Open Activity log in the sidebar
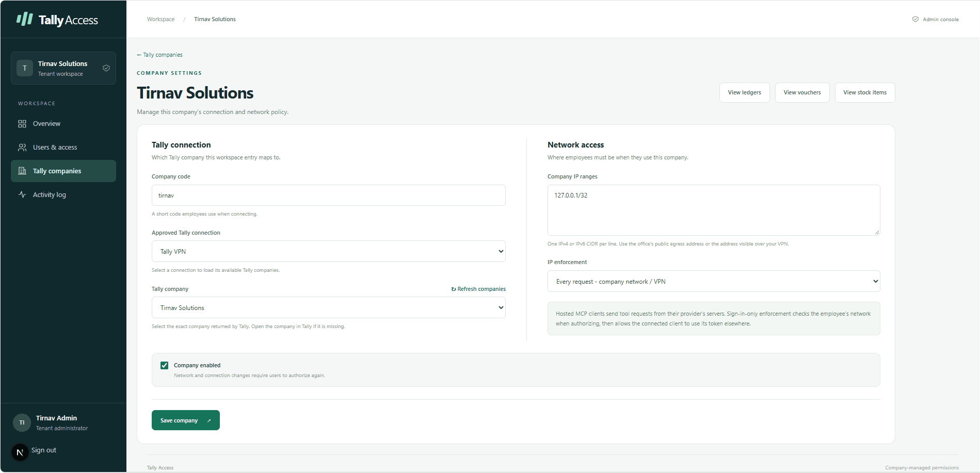This screenshot has height=473, width=980. (x=63, y=195)
